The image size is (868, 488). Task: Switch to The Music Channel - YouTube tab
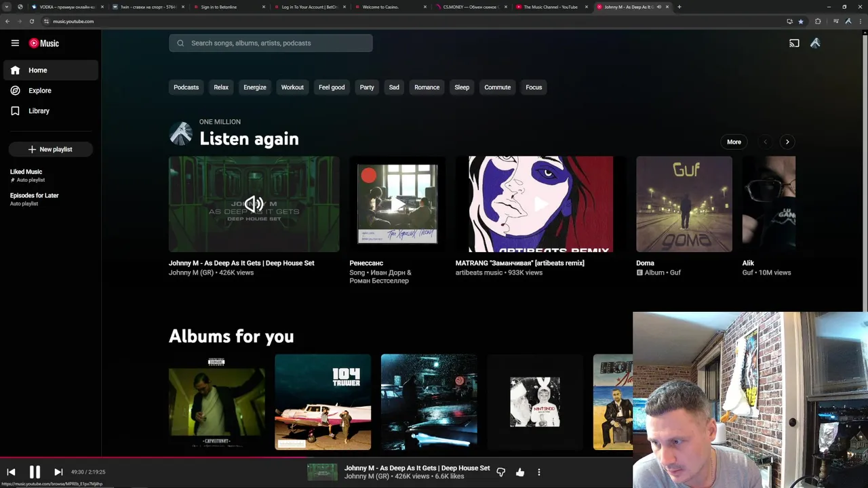click(551, 7)
